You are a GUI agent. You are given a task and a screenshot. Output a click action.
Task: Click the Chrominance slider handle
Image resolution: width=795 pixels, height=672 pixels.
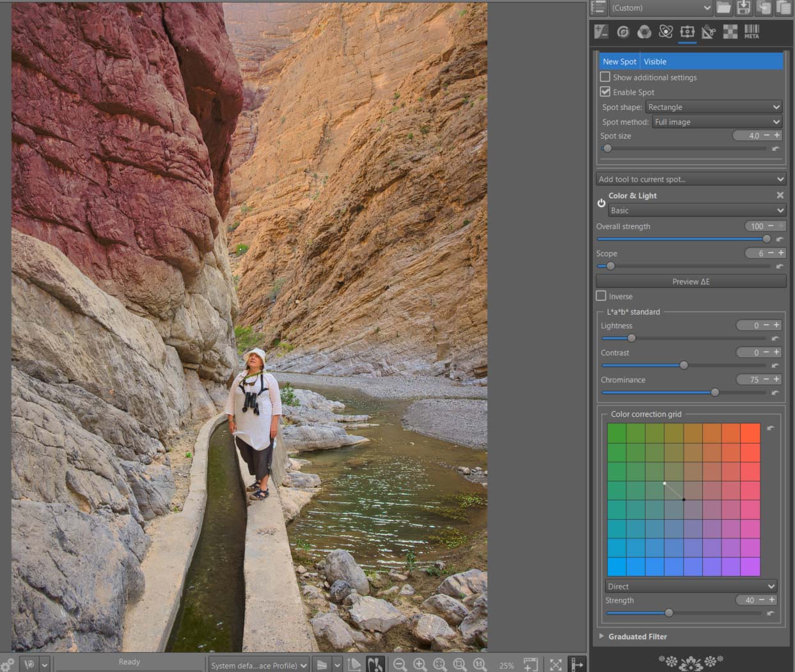point(715,392)
